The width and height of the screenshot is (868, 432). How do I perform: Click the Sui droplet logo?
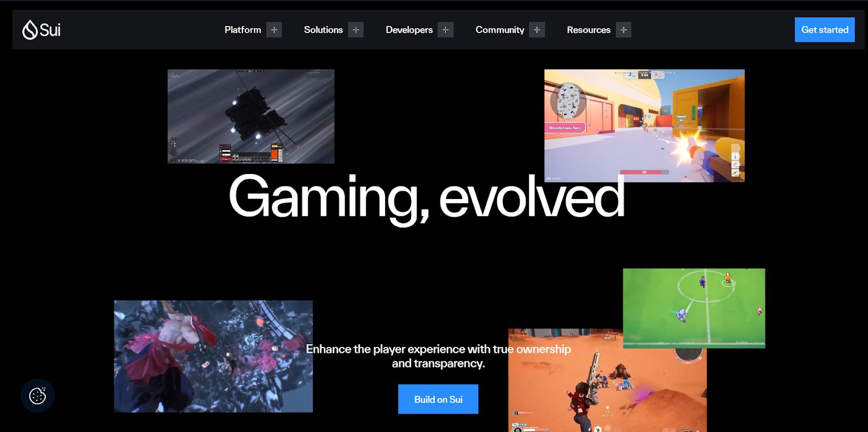pos(30,30)
